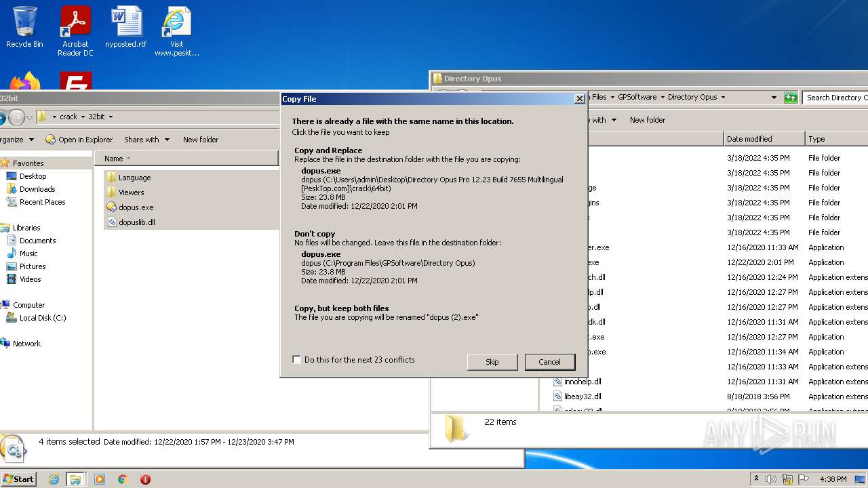This screenshot has width=868, height=488.
Task: Expand dropdown arrow after Directory Opus breadcrumb
Action: 723,98
